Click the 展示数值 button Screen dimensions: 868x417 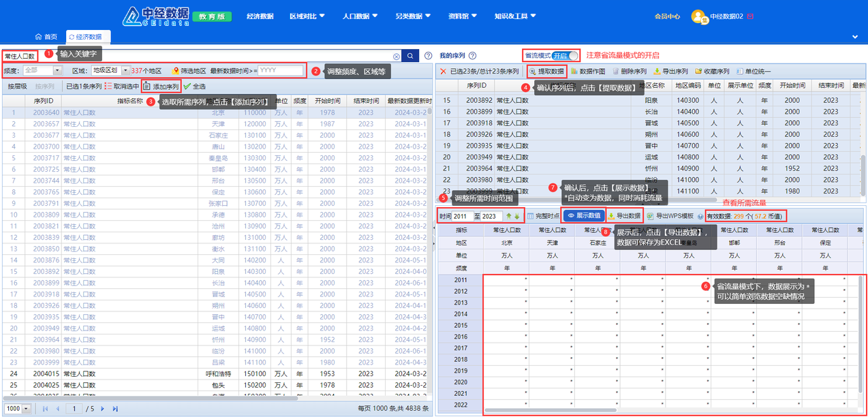583,216
